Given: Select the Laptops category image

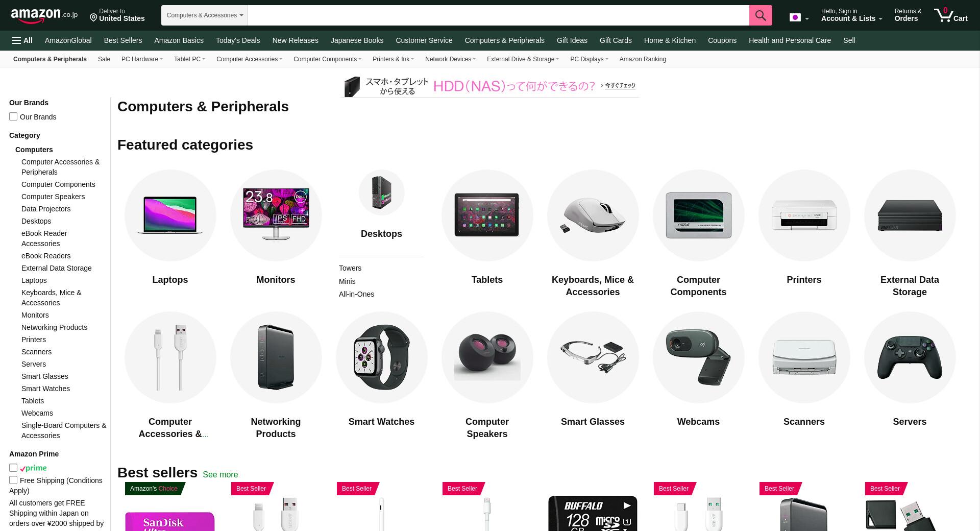Looking at the screenshot, I should [170, 215].
